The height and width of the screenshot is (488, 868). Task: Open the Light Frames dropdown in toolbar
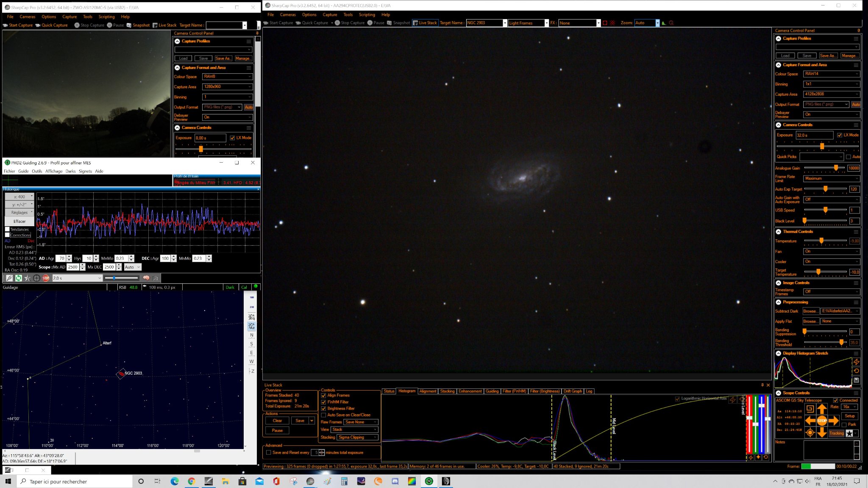(528, 23)
